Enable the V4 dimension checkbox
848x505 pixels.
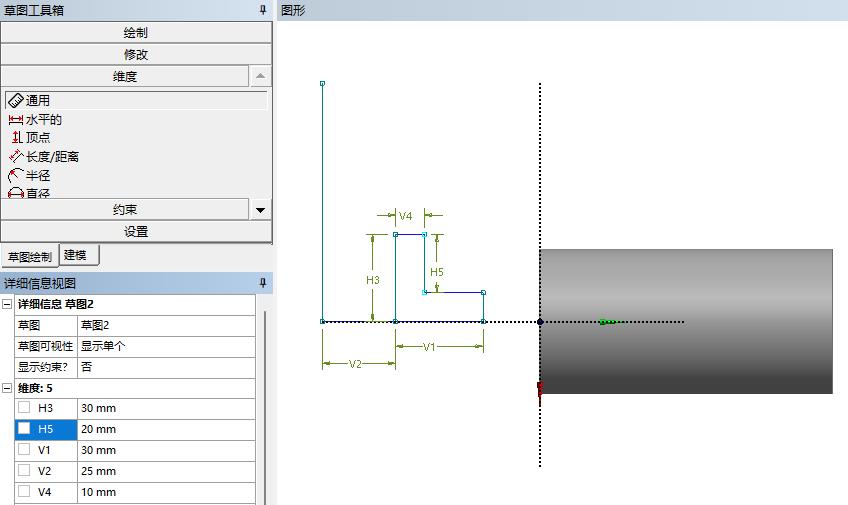[x=24, y=492]
